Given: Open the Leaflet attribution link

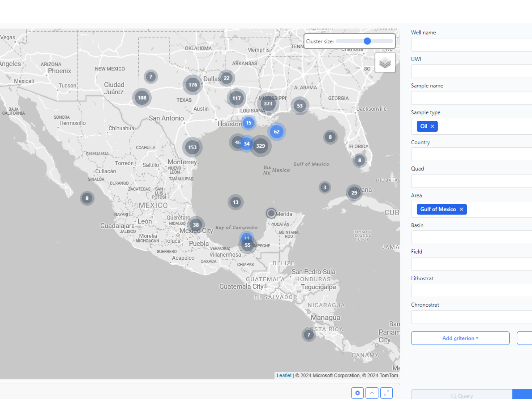Looking at the screenshot, I should coord(284,375).
